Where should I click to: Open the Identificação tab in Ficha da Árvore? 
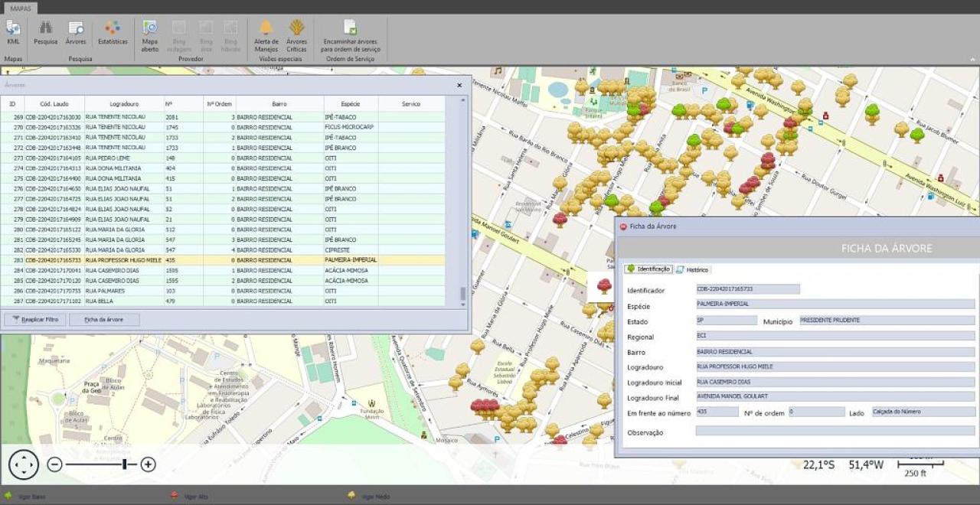(x=648, y=269)
